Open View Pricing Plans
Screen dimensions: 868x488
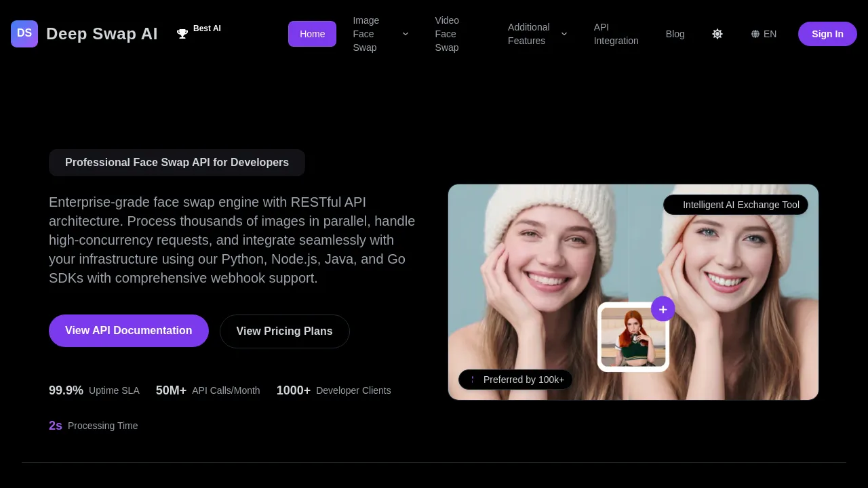coord(284,331)
